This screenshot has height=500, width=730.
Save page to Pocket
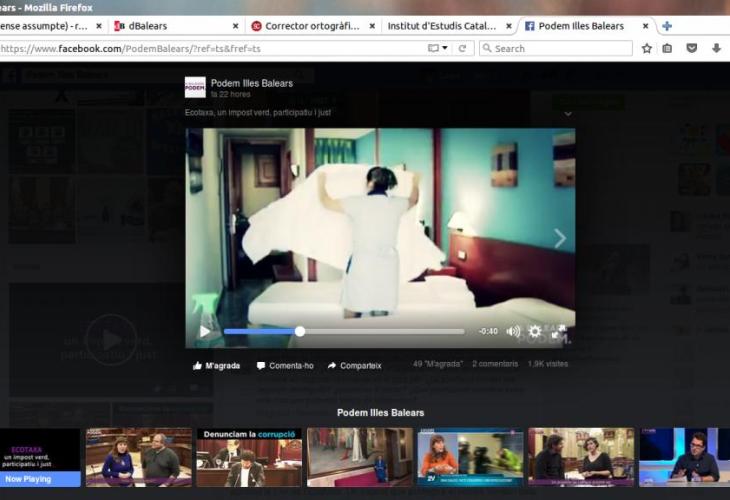tap(692, 48)
